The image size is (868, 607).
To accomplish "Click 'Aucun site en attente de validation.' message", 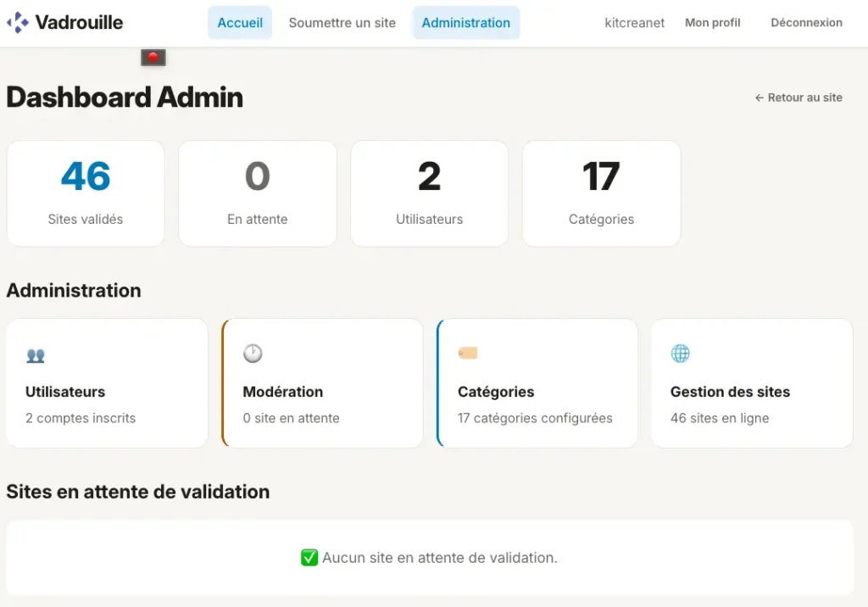I will [440, 558].
